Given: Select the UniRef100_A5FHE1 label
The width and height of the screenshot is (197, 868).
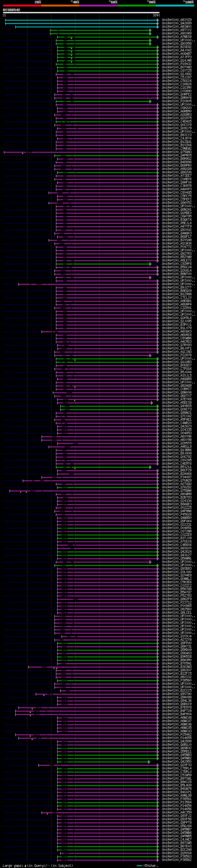Looking at the screenshot, I should click(x=177, y=419).
